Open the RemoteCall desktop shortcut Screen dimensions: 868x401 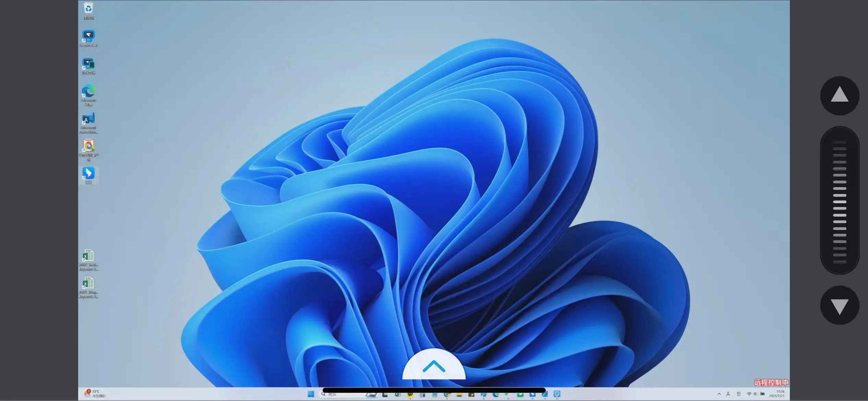click(88, 38)
